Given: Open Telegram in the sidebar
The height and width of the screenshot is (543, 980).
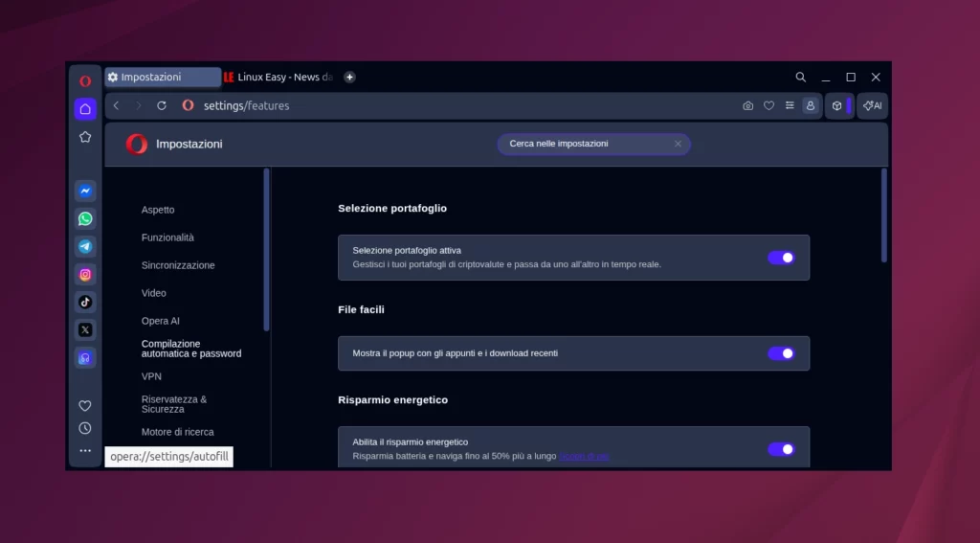Looking at the screenshot, I should point(85,246).
